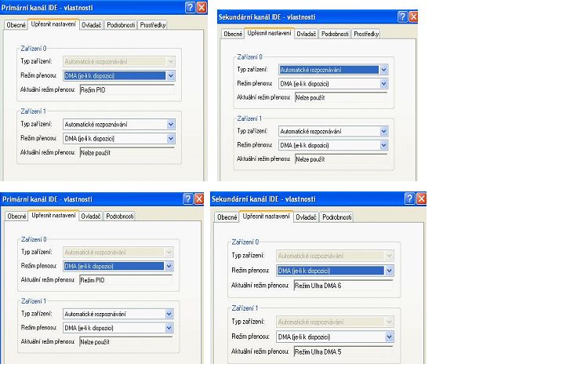Image resolution: width=588 pixels, height=375 pixels.
Task: Expand Zařízení 1 Typ zařízení dropdown, upper Primární window
Action: point(171,124)
